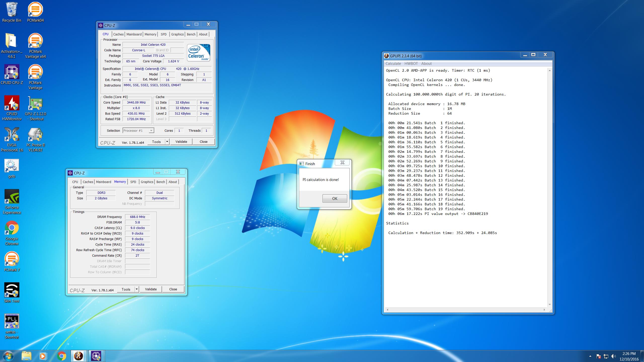
Task: Open the Recycle Bin desktop icon
Action: (x=12, y=12)
